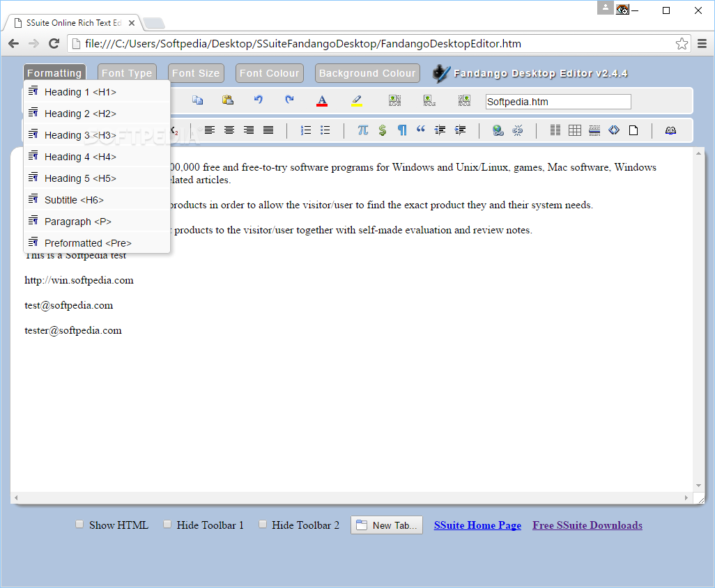Insert a block quote

click(x=420, y=130)
